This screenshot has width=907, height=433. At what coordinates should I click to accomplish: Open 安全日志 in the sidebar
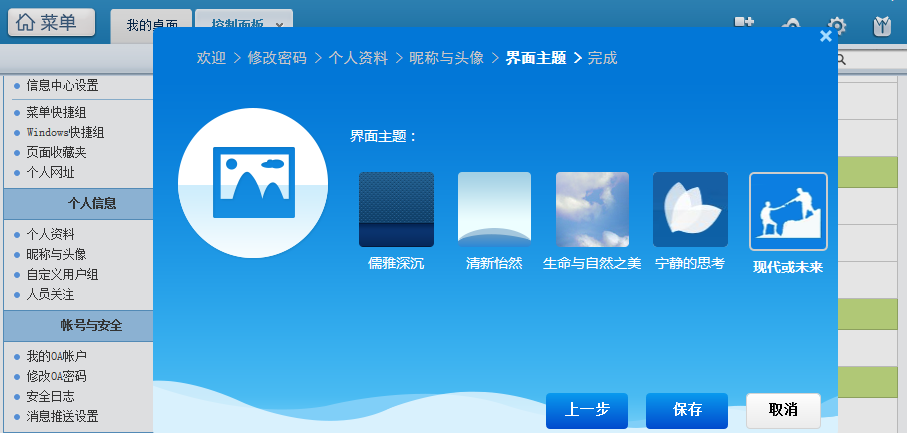(50, 396)
